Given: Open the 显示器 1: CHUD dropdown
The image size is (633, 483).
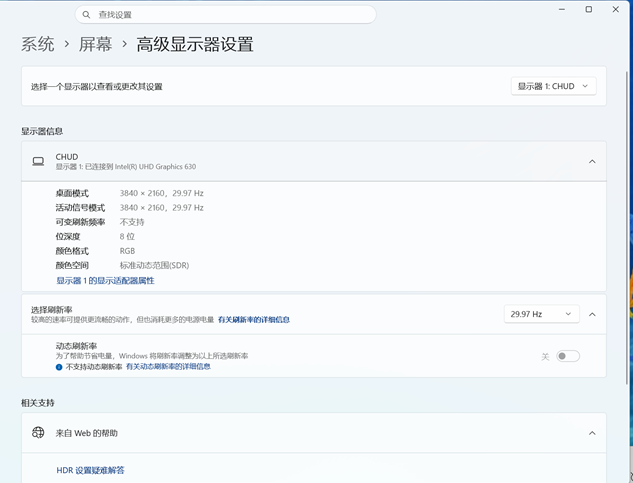Looking at the screenshot, I should [x=553, y=86].
